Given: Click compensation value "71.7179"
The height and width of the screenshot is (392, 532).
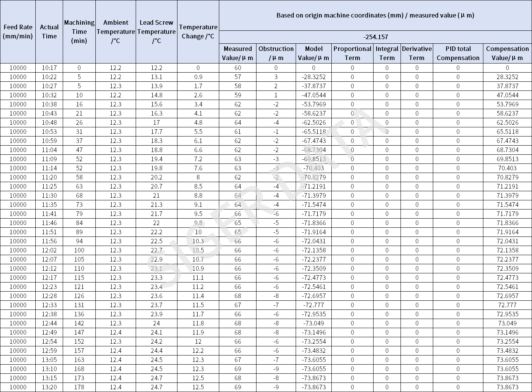Looking at the screenshot, I should point(507,214).
